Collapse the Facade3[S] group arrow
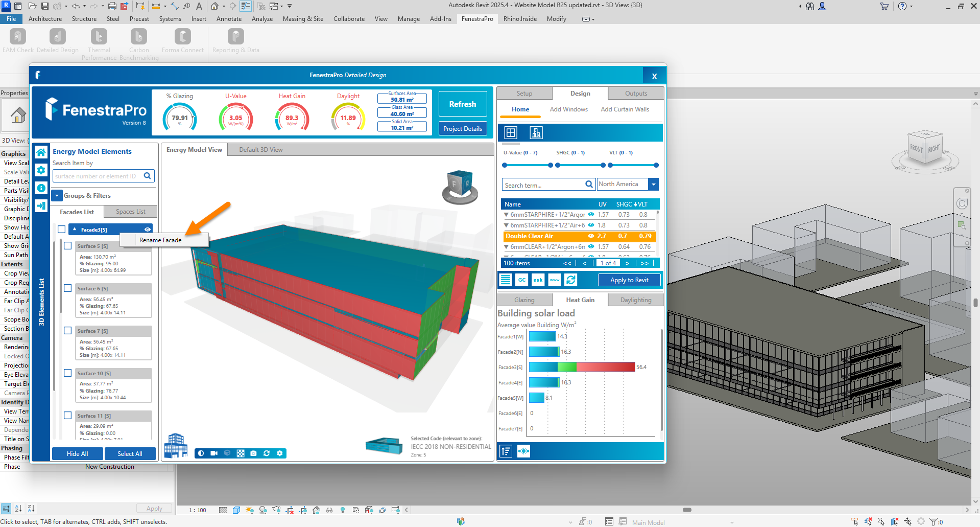The width and height of the screenshot is (980, 527). [x=75, y=230]
